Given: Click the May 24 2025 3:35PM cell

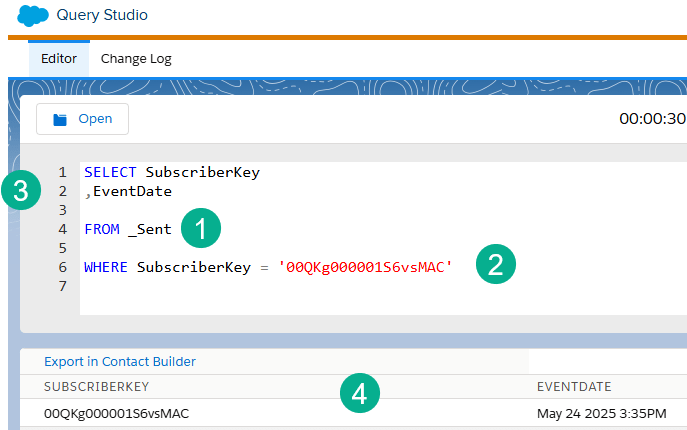Looking at the screenshot, I should pos(601,412).
